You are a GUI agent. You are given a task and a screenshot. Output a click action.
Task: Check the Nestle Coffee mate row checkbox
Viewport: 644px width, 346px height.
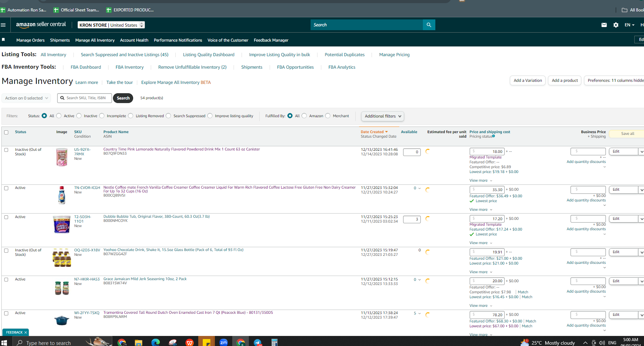[x=6, y=188]
